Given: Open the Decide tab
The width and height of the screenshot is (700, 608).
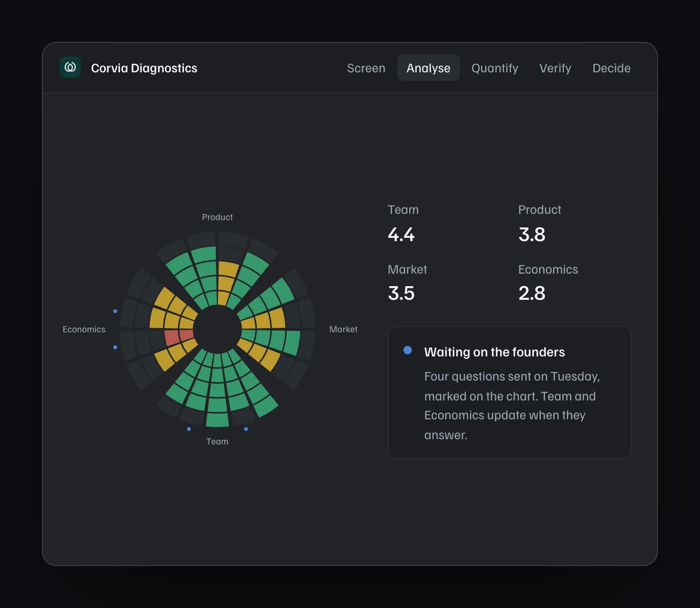Looking at the screenshot, I should (611, 68).
